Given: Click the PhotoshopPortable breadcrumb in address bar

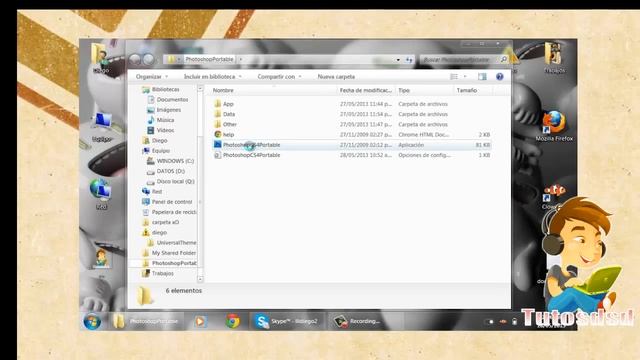Looking at the screenshot, I should 209,60.
